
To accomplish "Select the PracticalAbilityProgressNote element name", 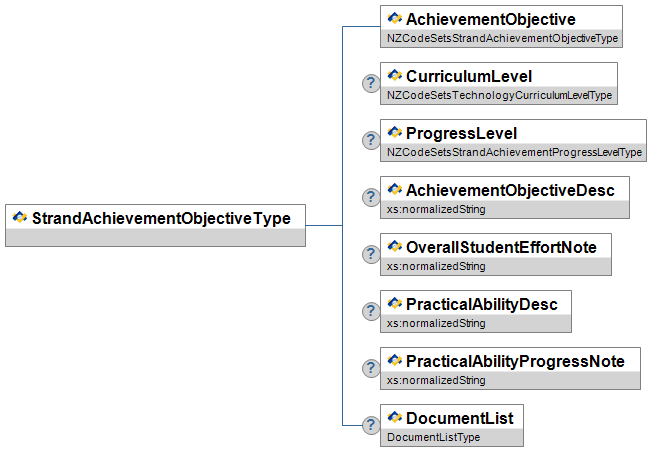I will click(x=515, y=361).
